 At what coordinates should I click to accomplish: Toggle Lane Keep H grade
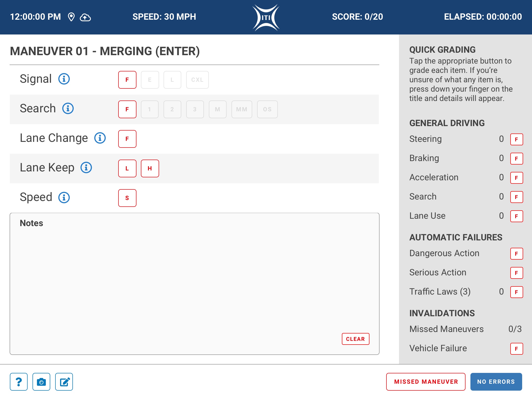point(150,168)
